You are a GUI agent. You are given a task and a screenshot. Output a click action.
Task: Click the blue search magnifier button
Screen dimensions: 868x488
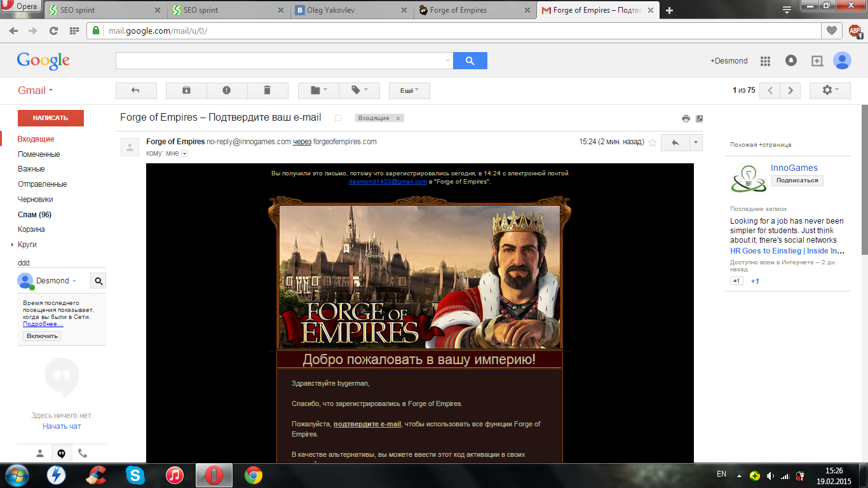[x=470, y=60]
